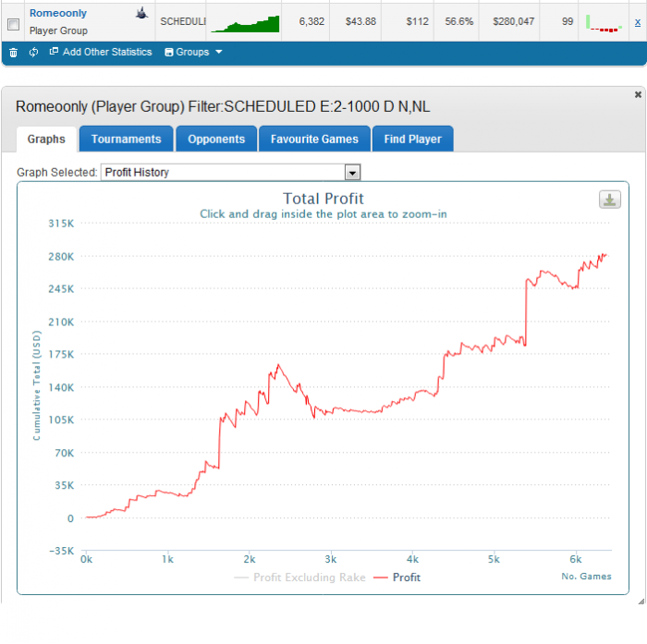Screen dimensions: 647x644
Task: Click the SCHEDULED filter cell
Action: pyautogui.click(x=182, y=21)
